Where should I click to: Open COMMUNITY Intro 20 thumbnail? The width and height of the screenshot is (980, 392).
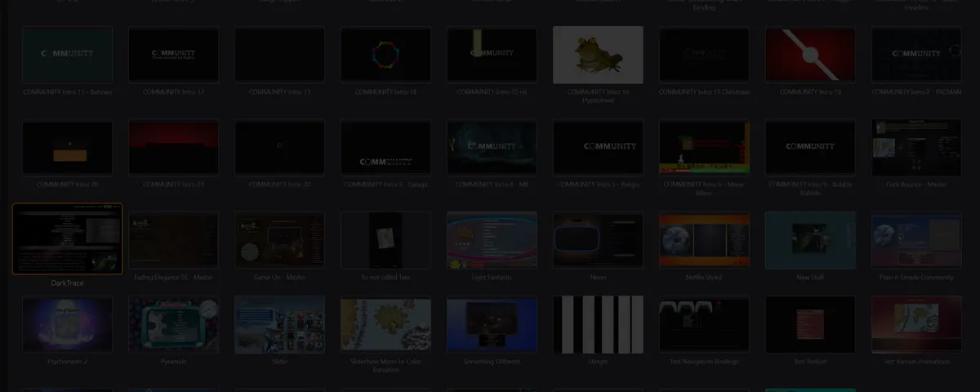coord(68,148)
